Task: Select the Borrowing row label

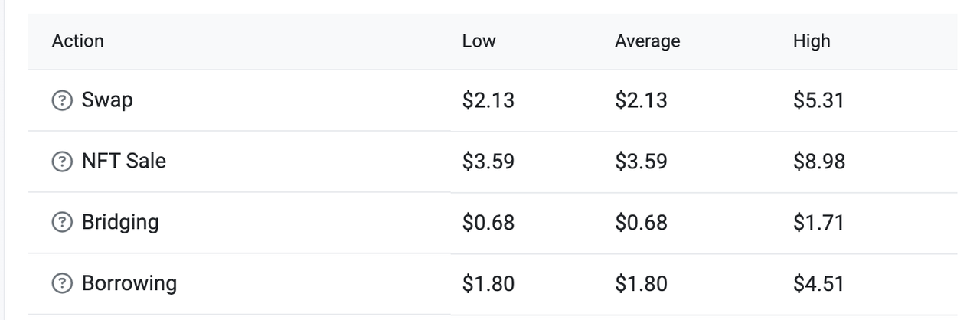Action: [129, 284]
